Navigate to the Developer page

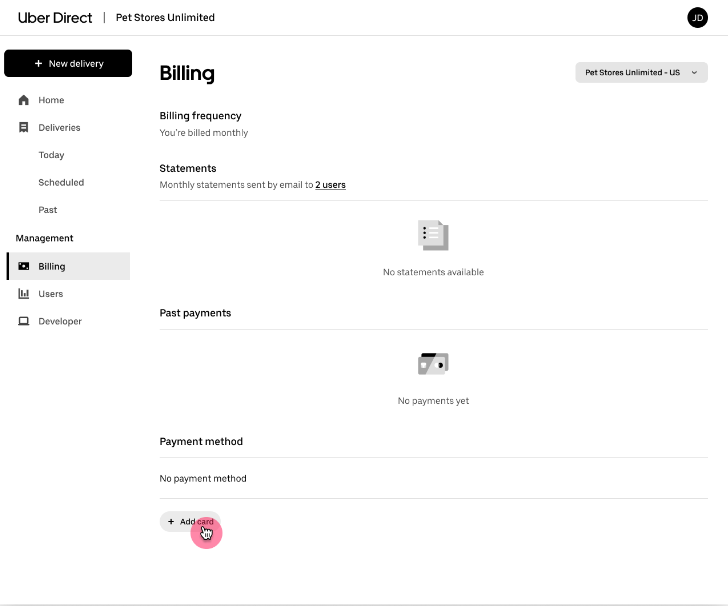click(x=60, y=321)
